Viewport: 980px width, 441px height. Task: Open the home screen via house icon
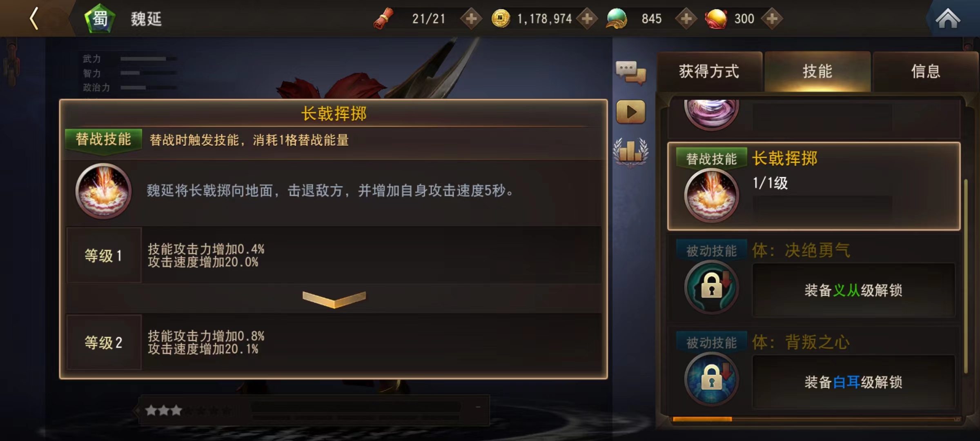(x=948, y=18)
